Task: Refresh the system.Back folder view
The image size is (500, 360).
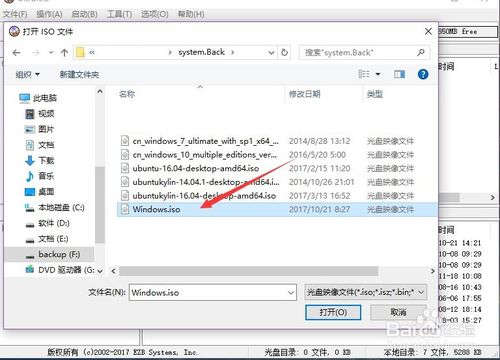Action: tap(284, 52)
